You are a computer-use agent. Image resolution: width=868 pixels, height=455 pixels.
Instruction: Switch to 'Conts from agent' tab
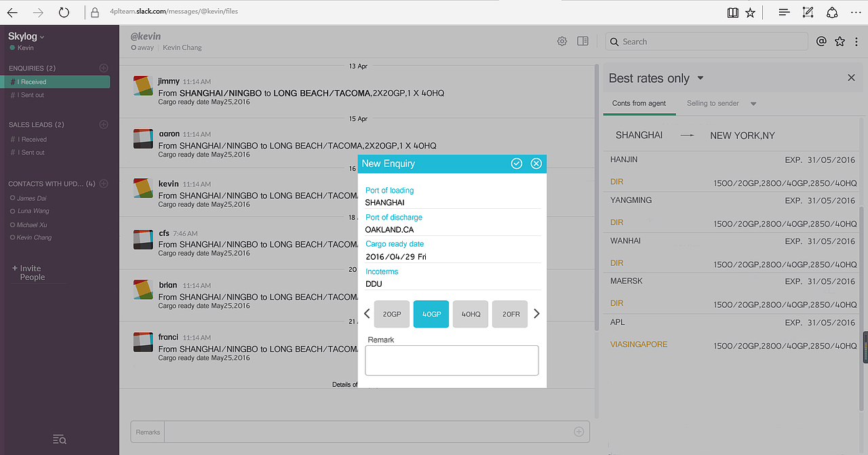pos(639,103)
